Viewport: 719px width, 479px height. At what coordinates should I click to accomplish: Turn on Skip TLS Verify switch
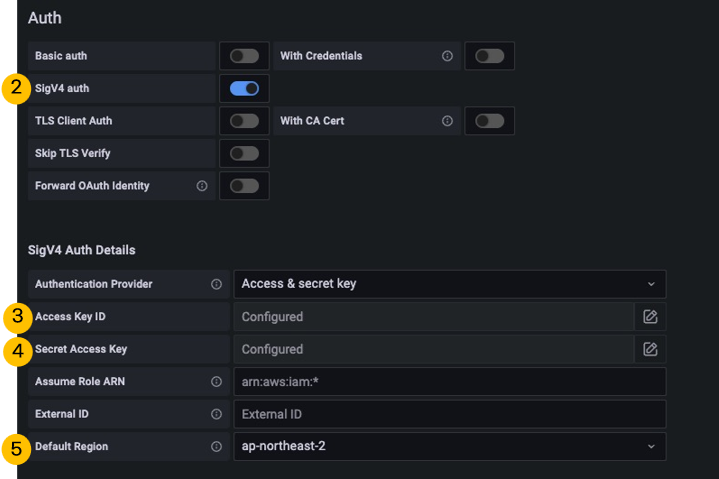coord(244,154)
